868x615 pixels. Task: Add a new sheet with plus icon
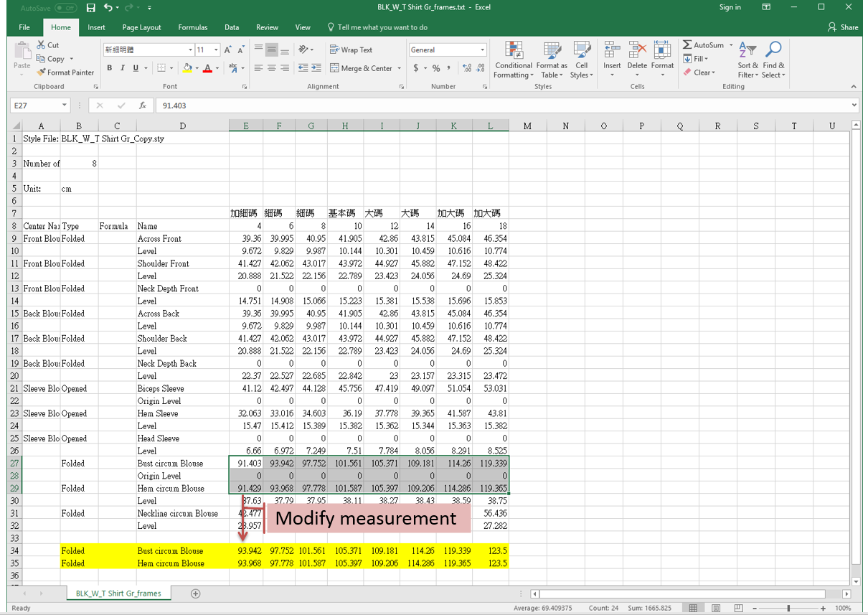(x=195, y=593)
